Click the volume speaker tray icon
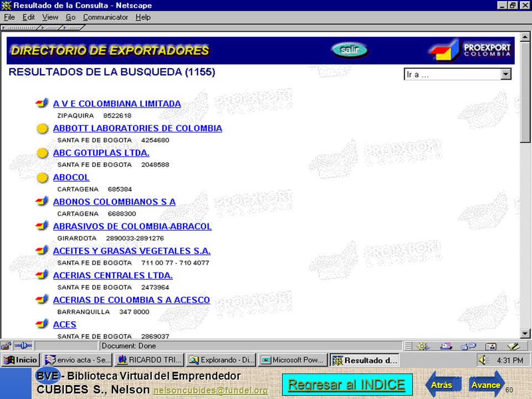Image resolution: width=532 pixels, height=399 pixels. [483, 360]
